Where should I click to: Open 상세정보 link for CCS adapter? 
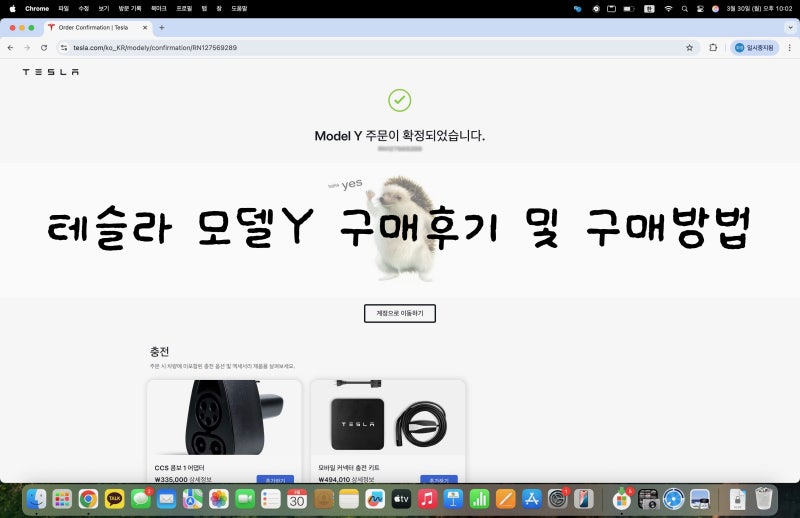tap(200, 480)
